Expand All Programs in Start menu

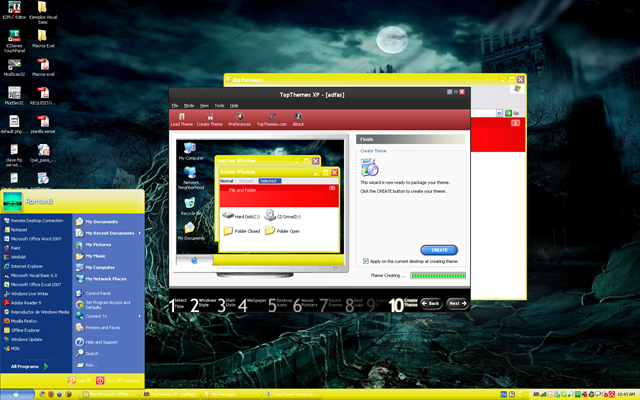point(29,367)
